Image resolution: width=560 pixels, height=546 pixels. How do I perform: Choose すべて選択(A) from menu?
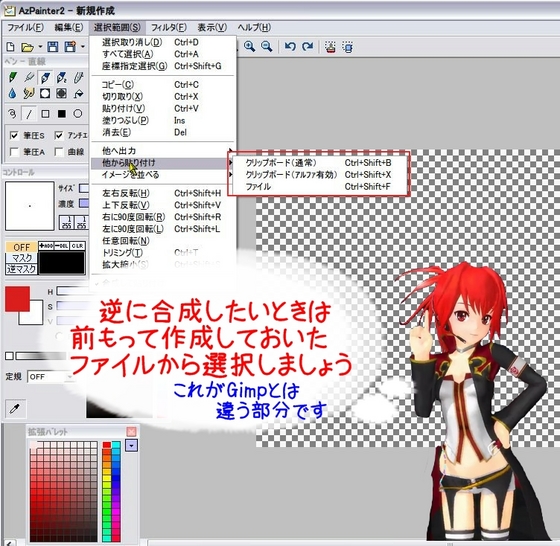(x=162, y=54)
